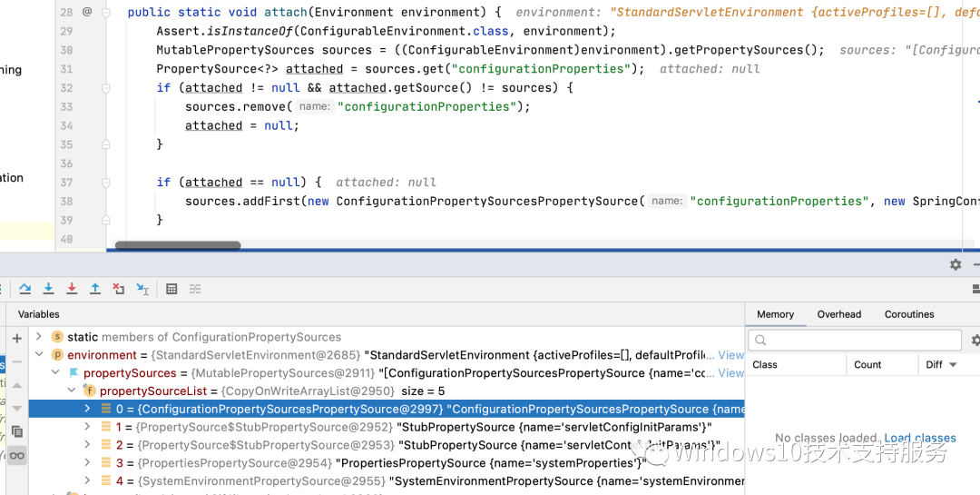This screenshot has height=495, width=980.
Task: Click the @ gutter icon on line 28
Action: click(x=86, y=12)
